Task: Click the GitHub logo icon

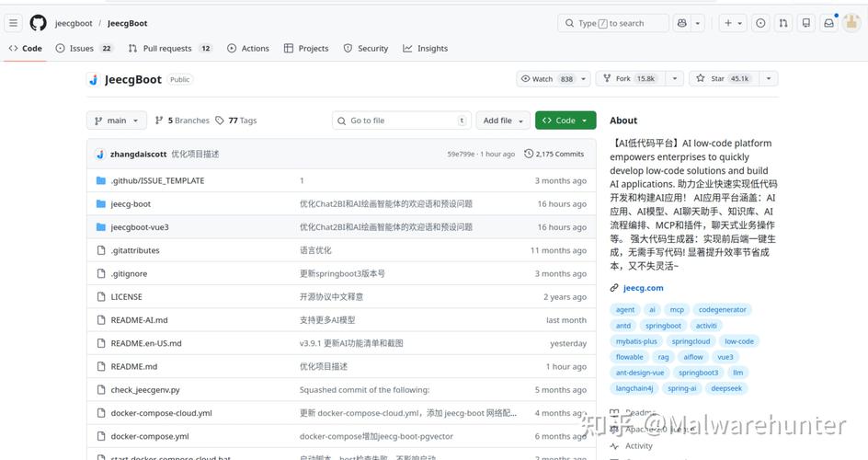Action: tap(39, 23)
